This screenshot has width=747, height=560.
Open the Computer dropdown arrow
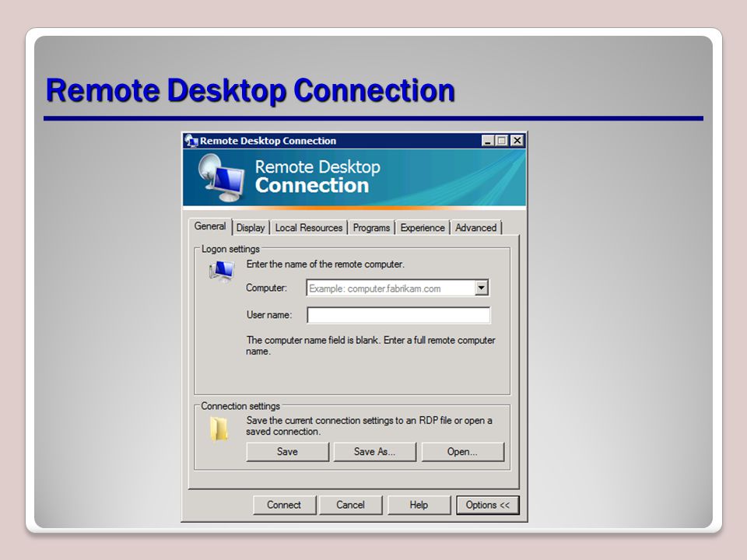(x=481, y=288)
